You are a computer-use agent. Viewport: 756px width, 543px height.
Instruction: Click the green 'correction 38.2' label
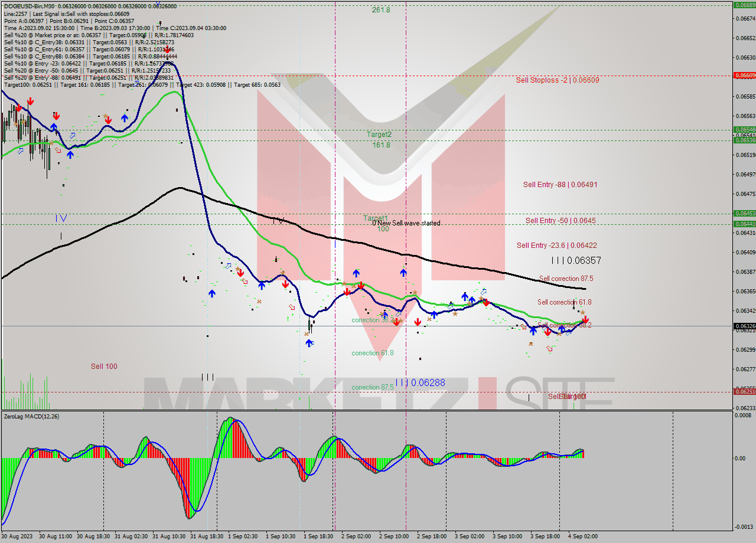(x=372, y=320)
